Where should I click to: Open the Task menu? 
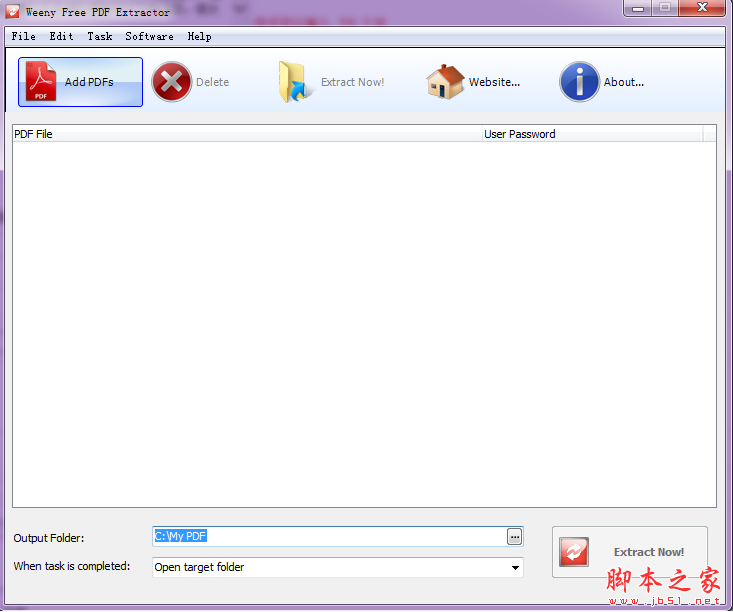click(x=100, y=36)
